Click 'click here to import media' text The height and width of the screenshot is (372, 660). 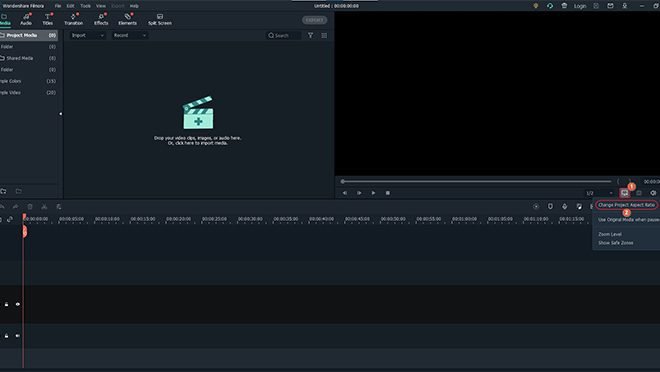point(197,143)
